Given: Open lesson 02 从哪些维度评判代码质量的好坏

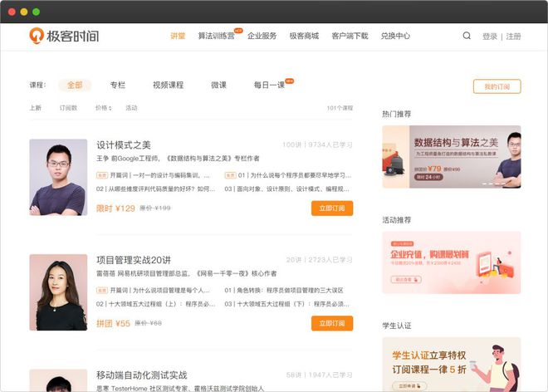Looking at the screenshot, I should [155, 189].
